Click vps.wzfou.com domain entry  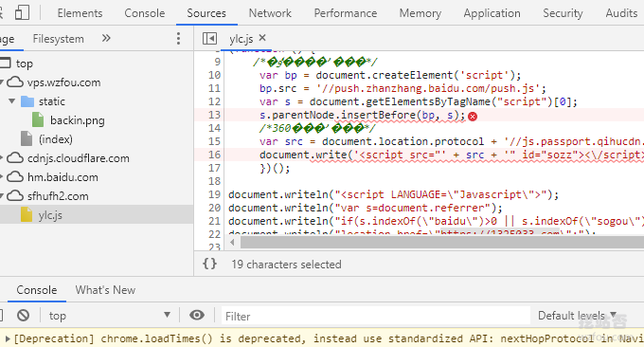(x=63, y=82)
